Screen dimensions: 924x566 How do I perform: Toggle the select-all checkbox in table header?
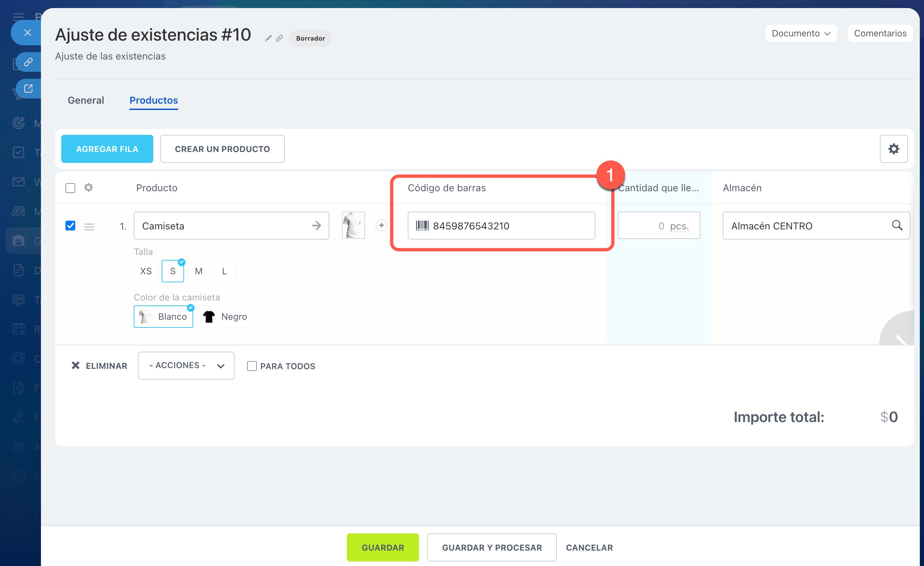70,188
